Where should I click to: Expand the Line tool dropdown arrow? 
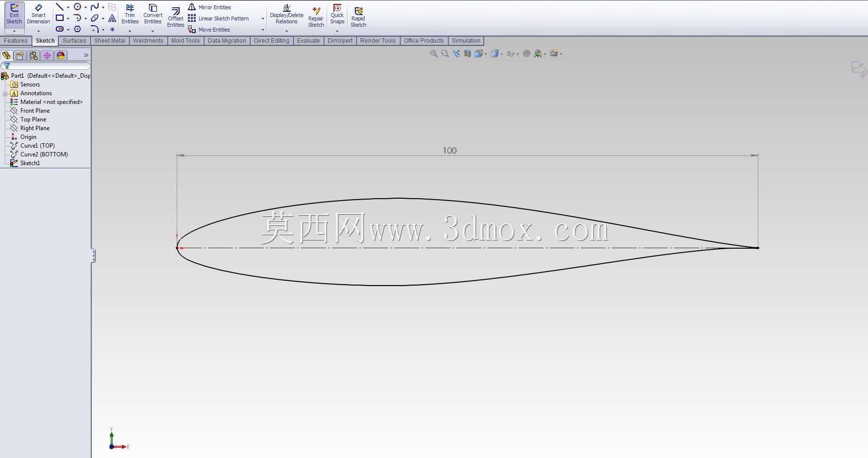pos(68,7)
